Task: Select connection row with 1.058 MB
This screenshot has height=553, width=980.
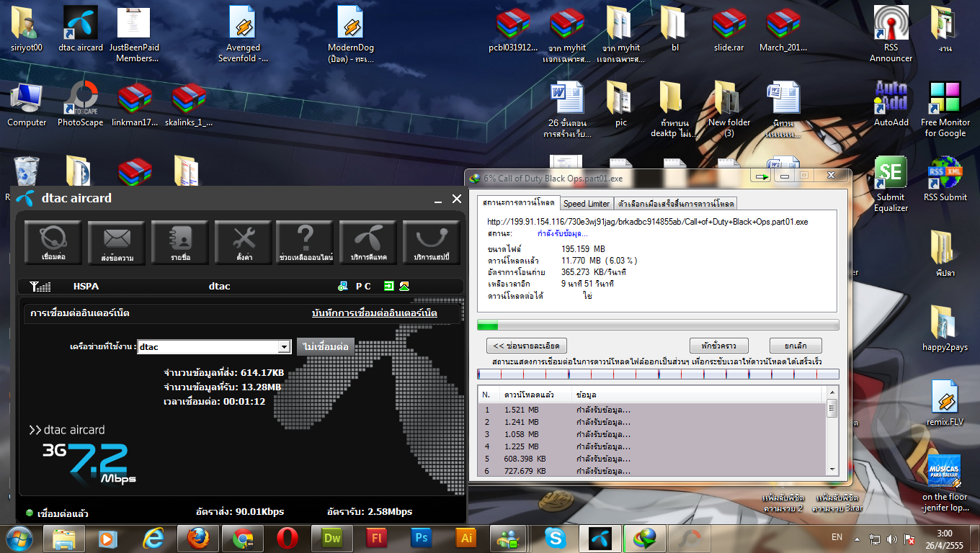Action: 651,435
